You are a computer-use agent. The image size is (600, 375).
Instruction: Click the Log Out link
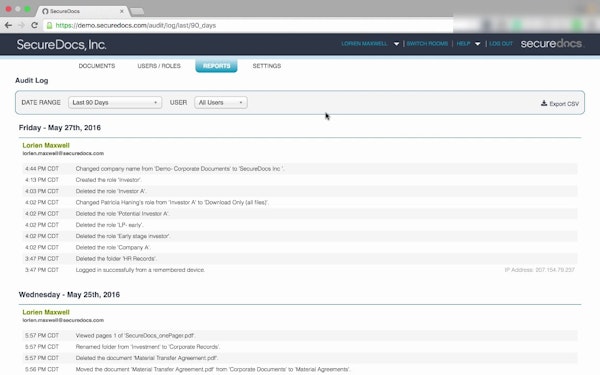point(501,44)
